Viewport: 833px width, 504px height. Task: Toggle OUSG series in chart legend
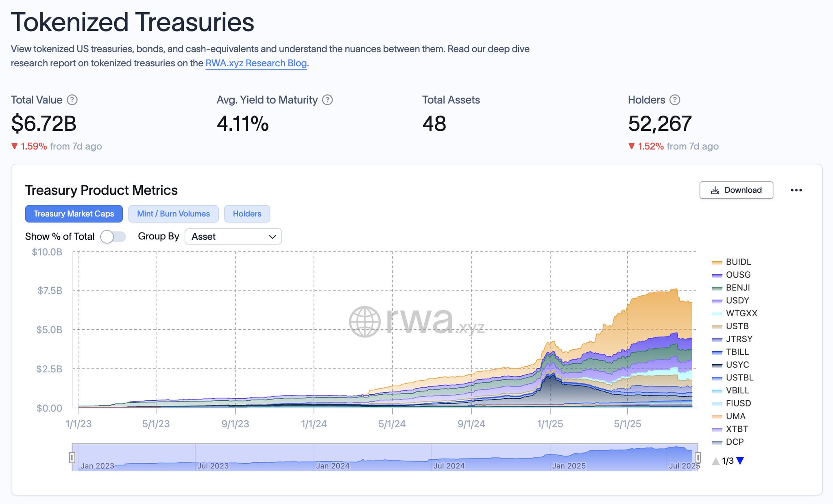pos(731,275)
